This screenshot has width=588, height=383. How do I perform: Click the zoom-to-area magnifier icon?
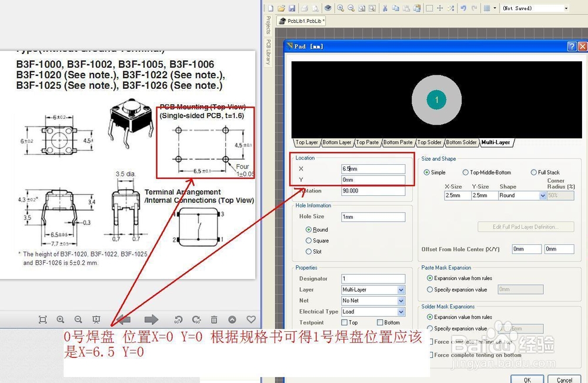(x=362, y=8)
